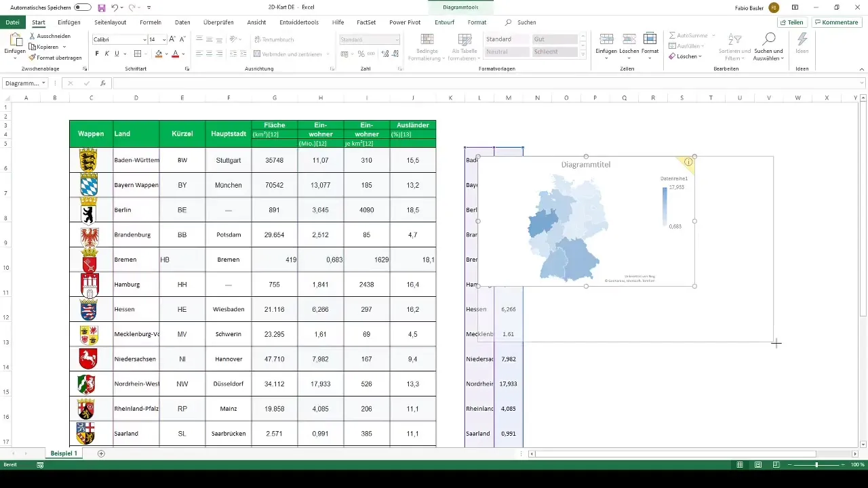Switch to the Formeln tab
The width and height of the screenshot is (868, 488).
151,22
